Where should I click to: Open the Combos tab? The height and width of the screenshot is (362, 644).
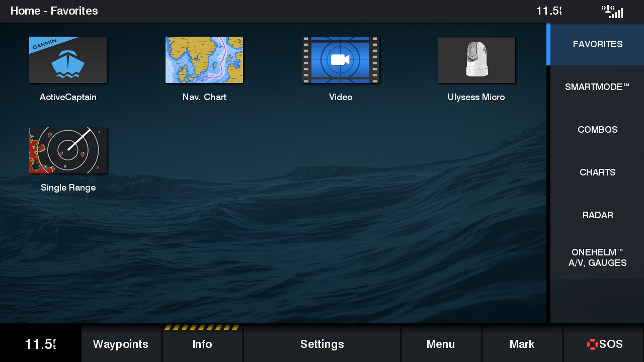pyautogui.click(x=597, y=130)
